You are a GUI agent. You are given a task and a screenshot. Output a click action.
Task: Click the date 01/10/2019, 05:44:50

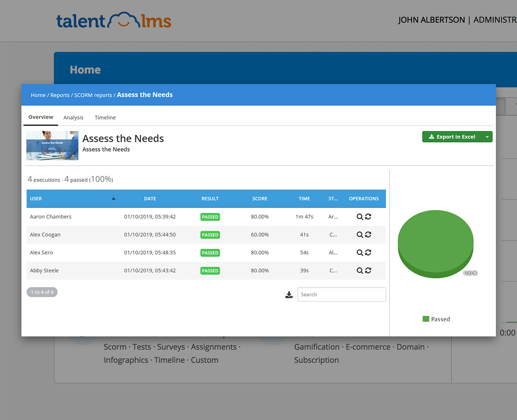point(150,235)
